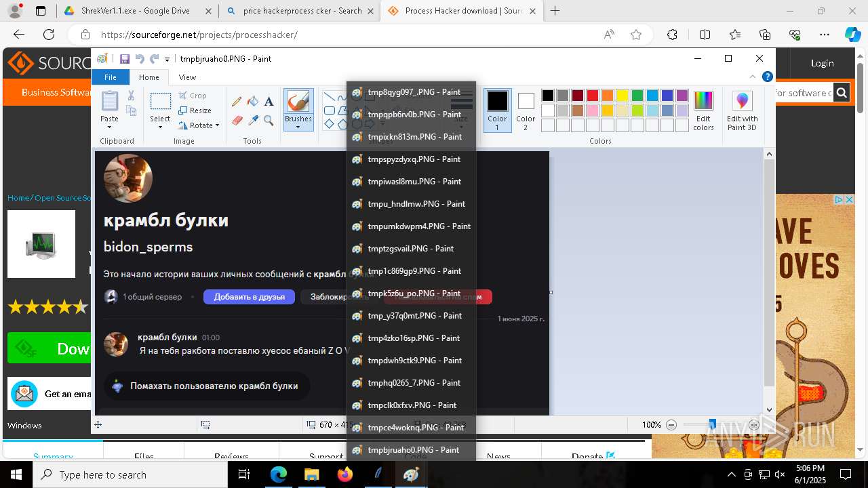The width and height of the screenshot is (868, 488).
Task: Open Edit colors dialog
Action: pyautogui.click(x=703, y=111)
